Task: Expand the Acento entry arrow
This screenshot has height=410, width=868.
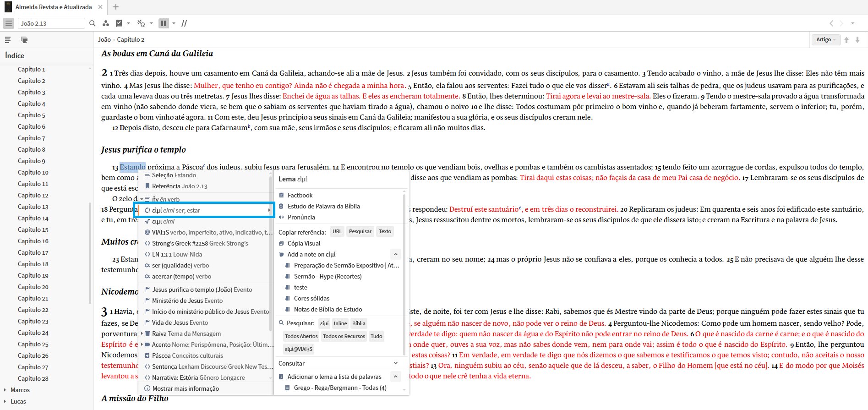Action: click(142, 344)
